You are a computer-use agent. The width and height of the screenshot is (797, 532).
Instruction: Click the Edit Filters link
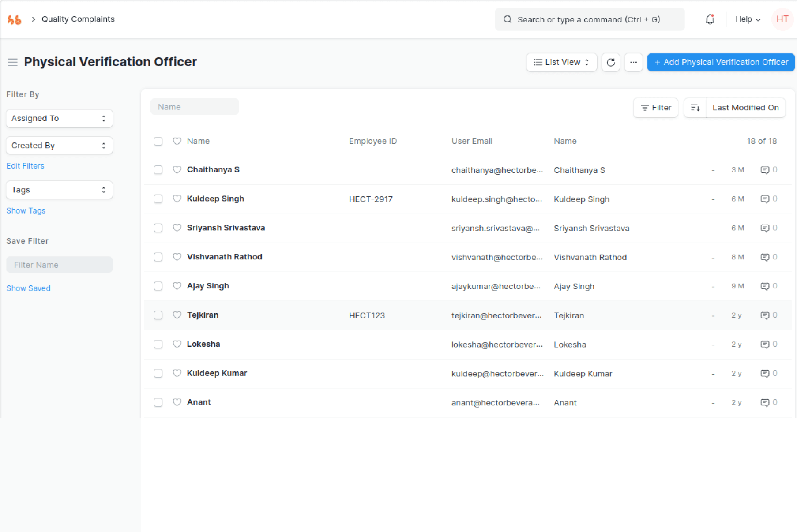pos(25,166)
